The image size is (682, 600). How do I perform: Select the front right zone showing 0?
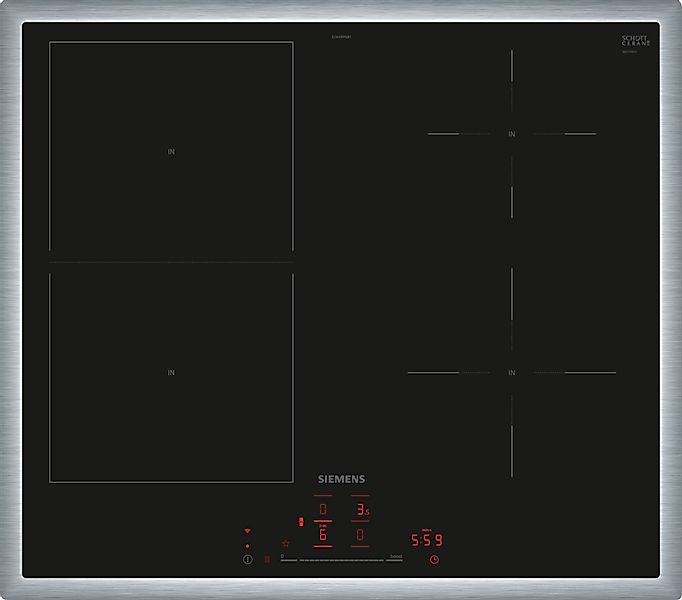[x=361, y=535]
